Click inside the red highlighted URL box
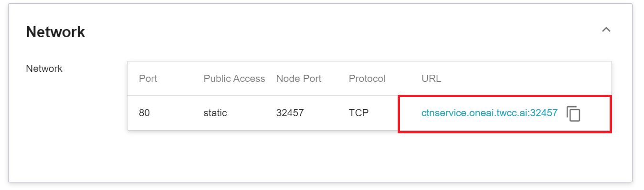The height and width of the screenshot is (190, 644). coord(505,113)
